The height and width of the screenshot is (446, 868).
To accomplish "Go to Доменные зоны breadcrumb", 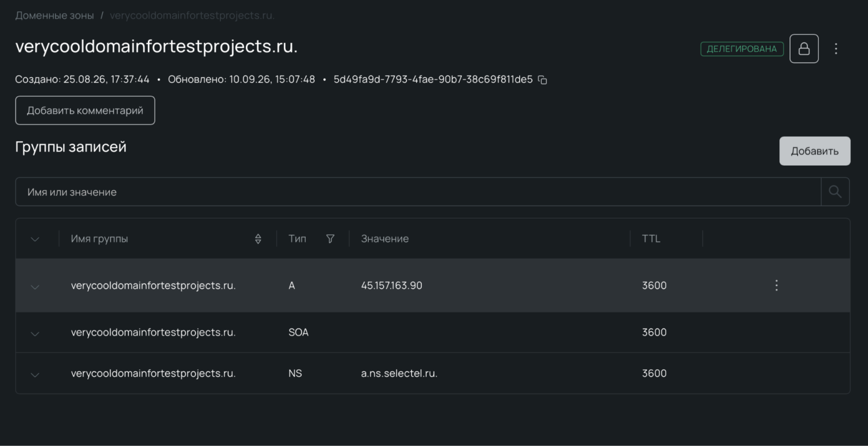I will point(55,15).
